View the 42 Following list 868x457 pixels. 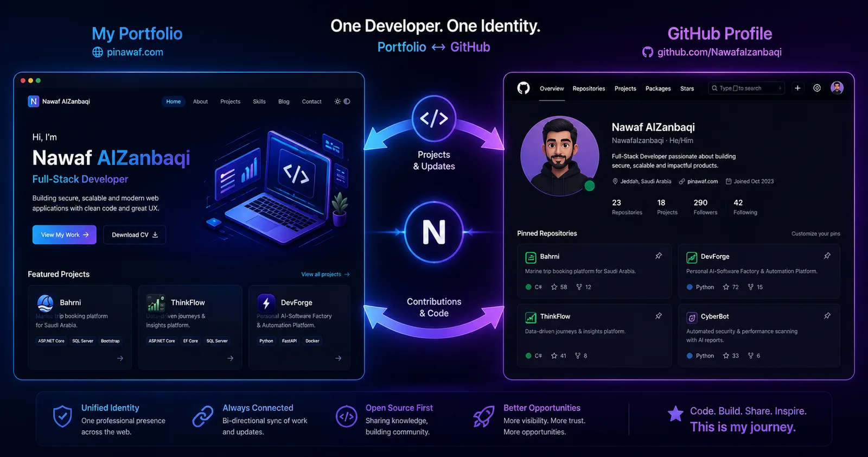coord(745,207)
